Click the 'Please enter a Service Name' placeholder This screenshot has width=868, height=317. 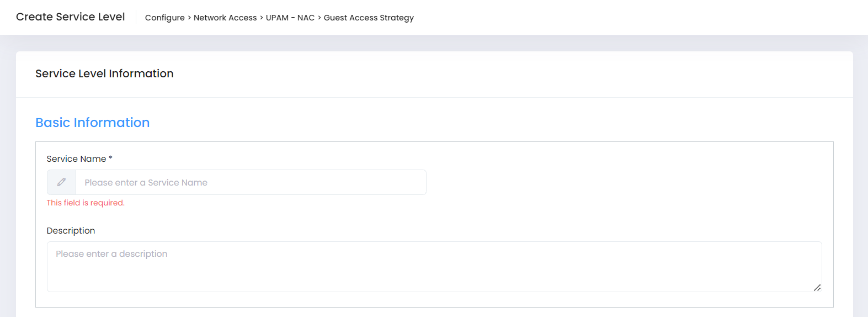click(146, 183)
